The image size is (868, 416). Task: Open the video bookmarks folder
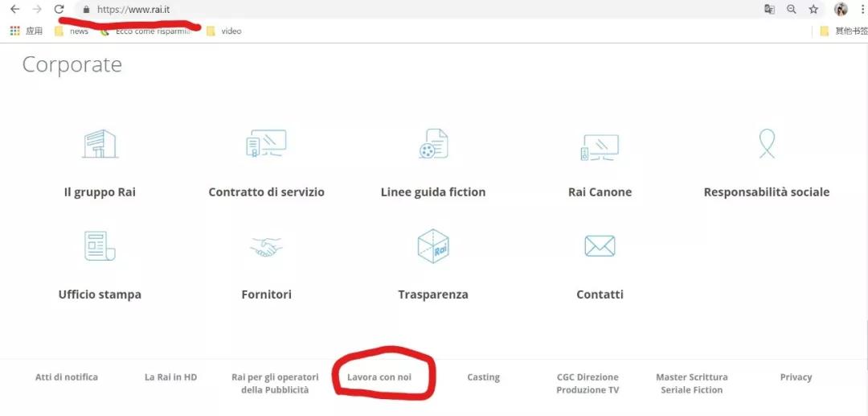pyautogui.click(x=223, y=31)
